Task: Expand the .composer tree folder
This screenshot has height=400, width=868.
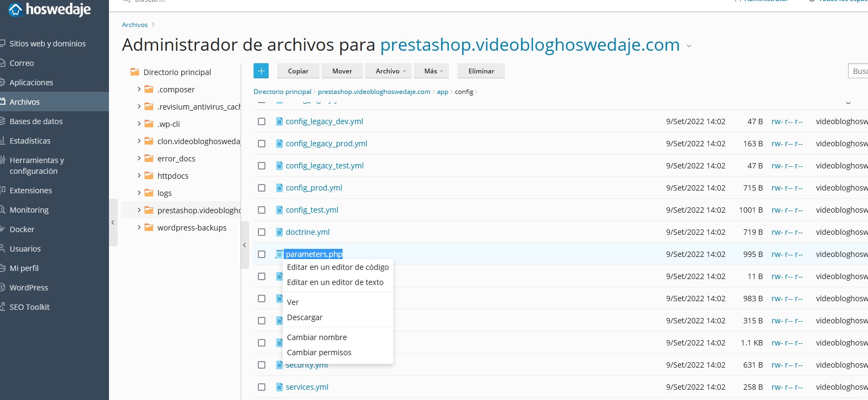Action: click(x=139, y=89)
